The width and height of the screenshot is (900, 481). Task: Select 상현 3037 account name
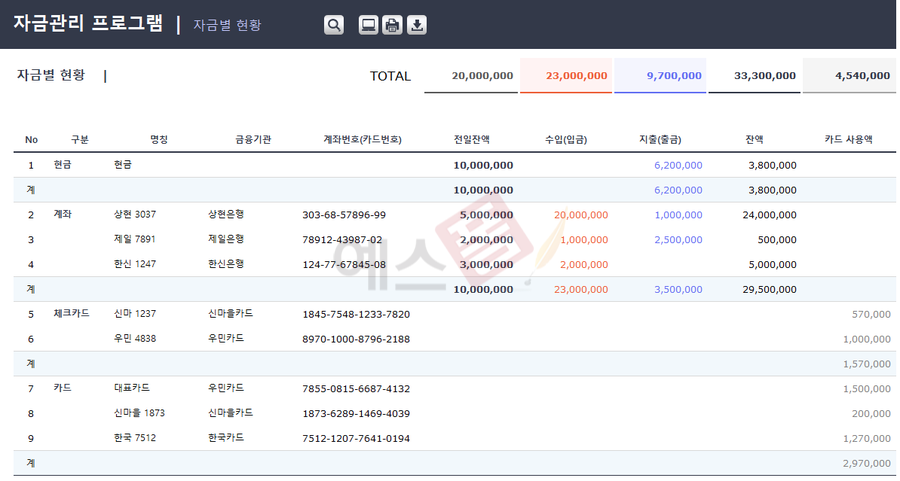pos(135,215)
